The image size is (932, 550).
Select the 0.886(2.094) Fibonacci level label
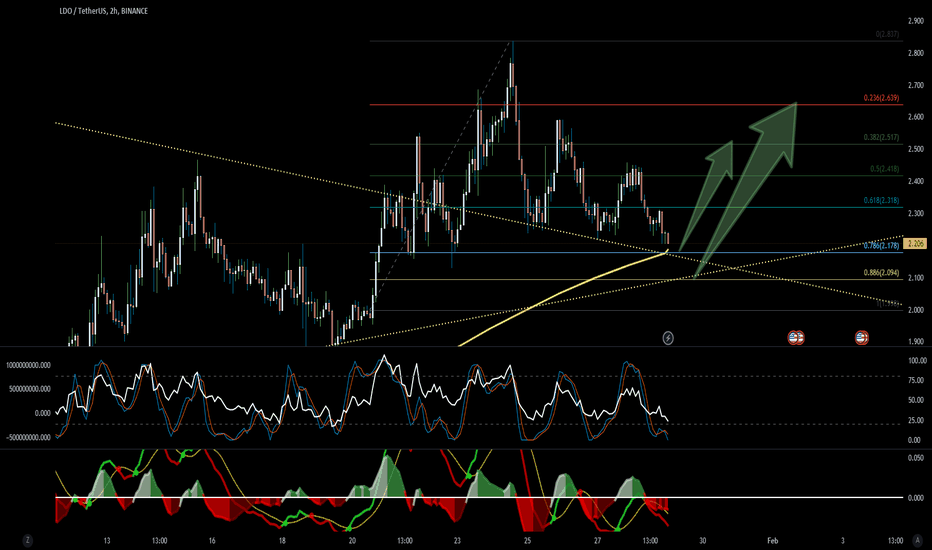click(881, 273)
